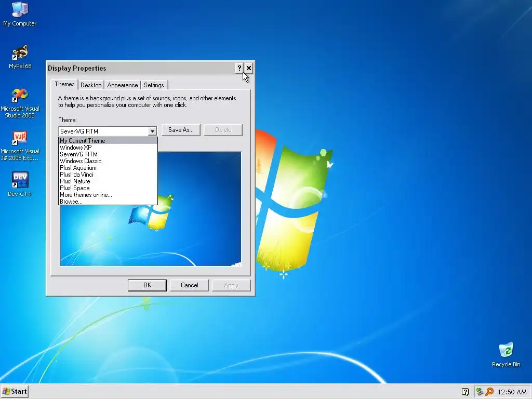This screenshot has width=532, height=399.
Task: Choose Windows XP theme from list
Action: (x=108, y=147)
